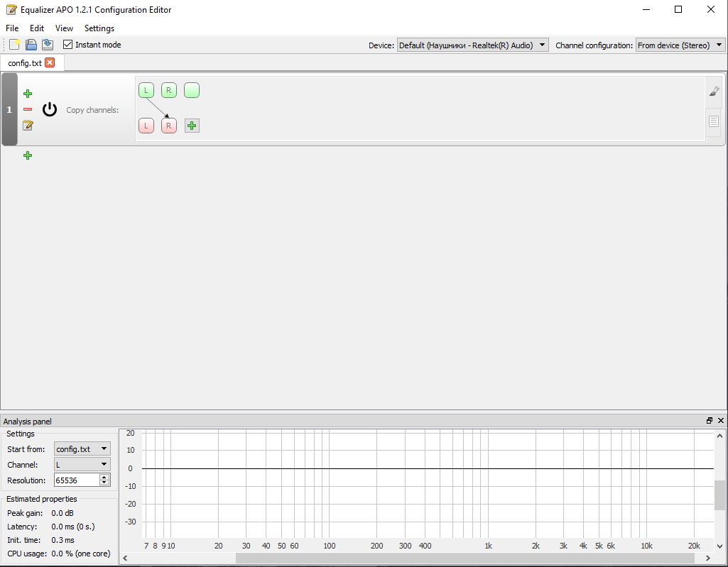728x567 pixels.
Task: Minimize the Configuration Editor window
Action: point(646,9)
